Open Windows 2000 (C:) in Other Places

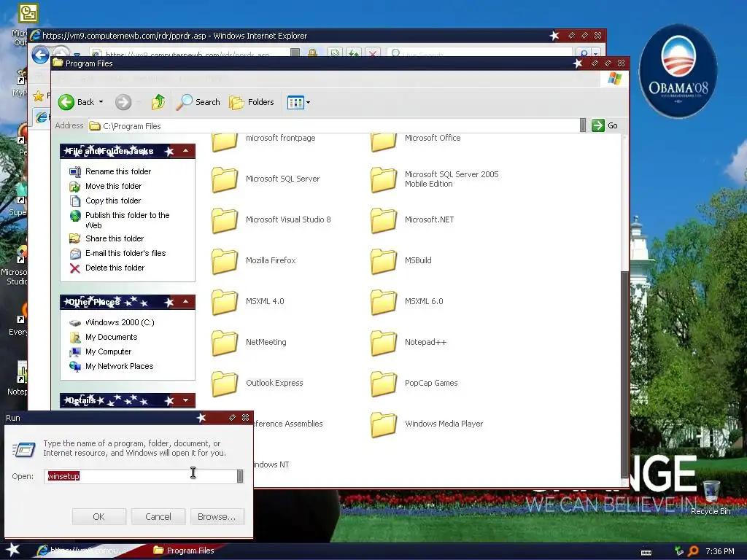(x=120, y=322)
